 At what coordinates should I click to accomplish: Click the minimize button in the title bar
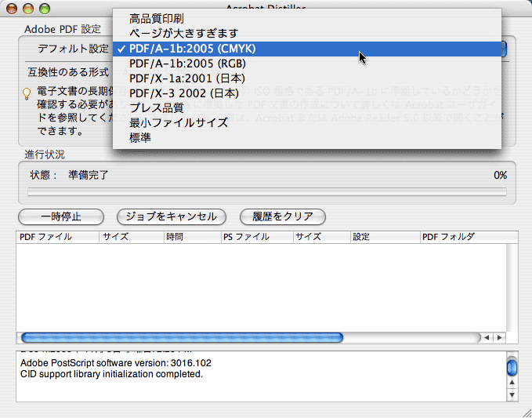(x=28, y=9)
